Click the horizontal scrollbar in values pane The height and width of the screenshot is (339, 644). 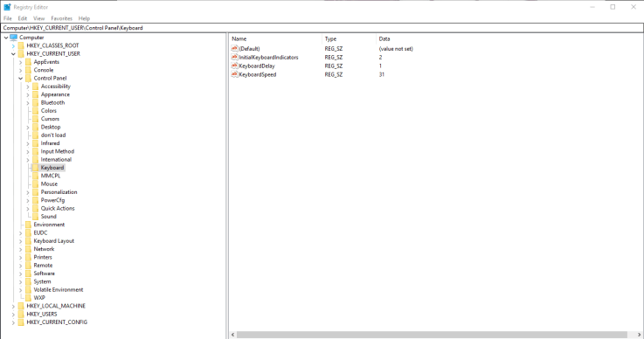[432, 335]
